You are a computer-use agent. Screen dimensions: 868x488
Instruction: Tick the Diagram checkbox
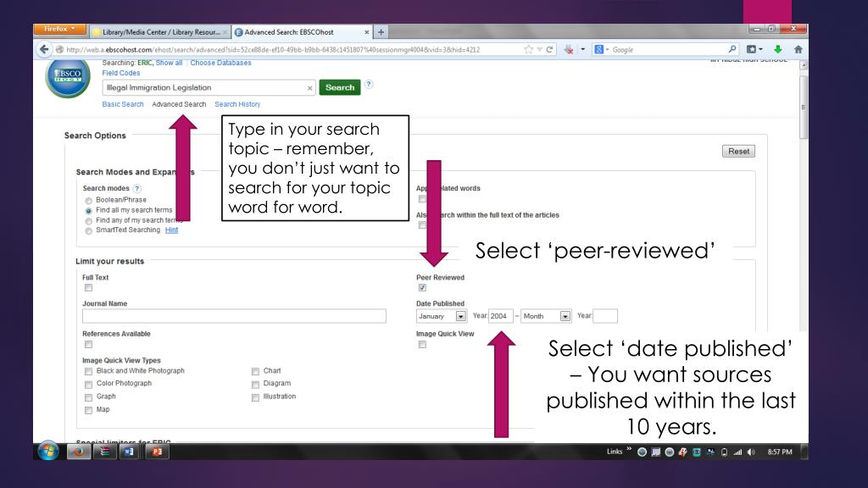coord(255,384)
